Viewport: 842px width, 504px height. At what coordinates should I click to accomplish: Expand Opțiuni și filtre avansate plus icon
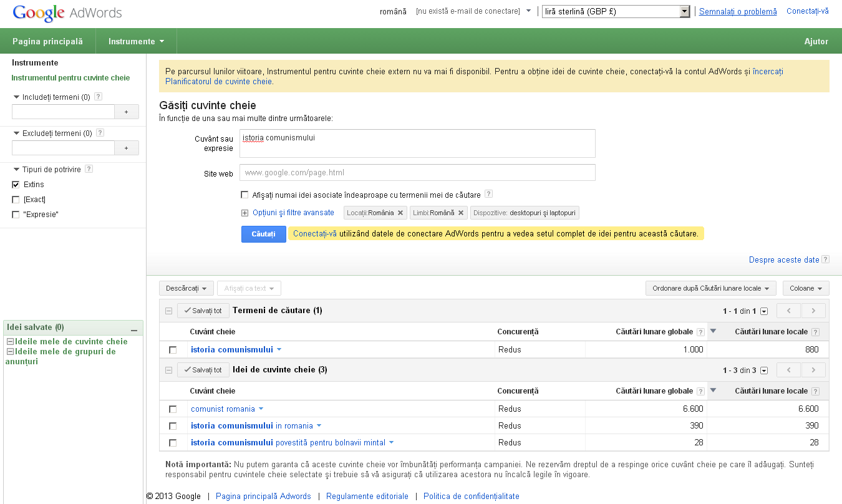244,213
